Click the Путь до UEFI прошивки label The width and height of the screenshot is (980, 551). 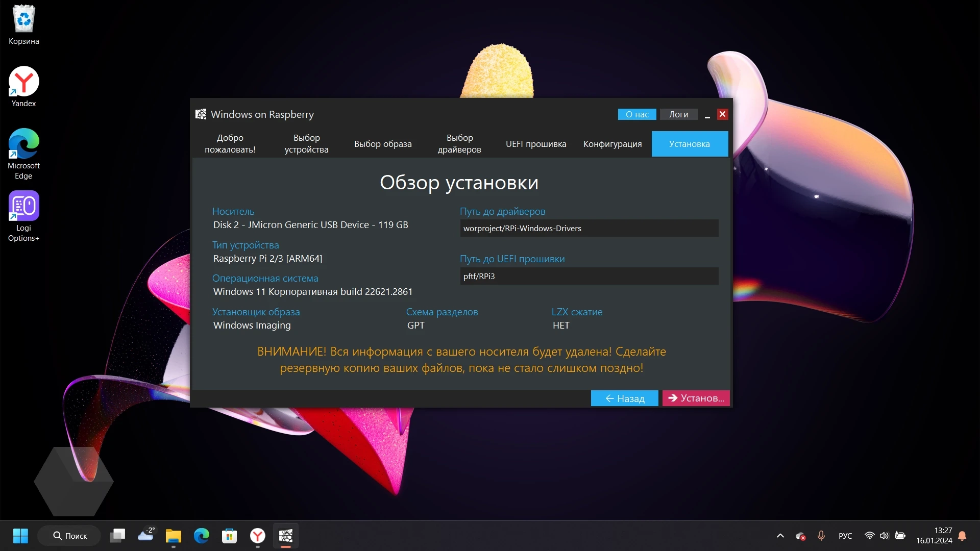(x=512, y=259)
